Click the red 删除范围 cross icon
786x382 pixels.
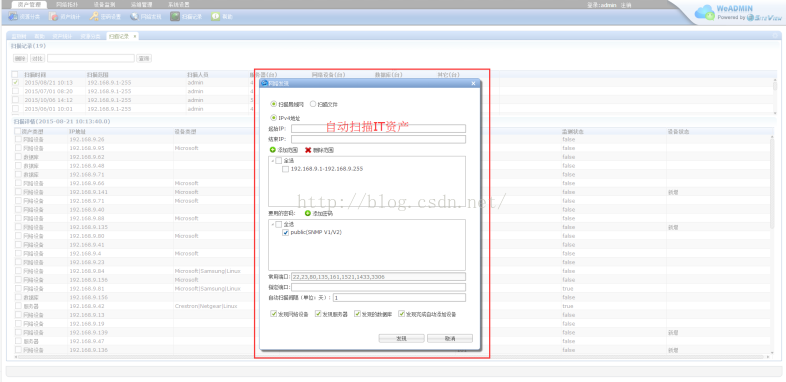[x=308, y=150]
